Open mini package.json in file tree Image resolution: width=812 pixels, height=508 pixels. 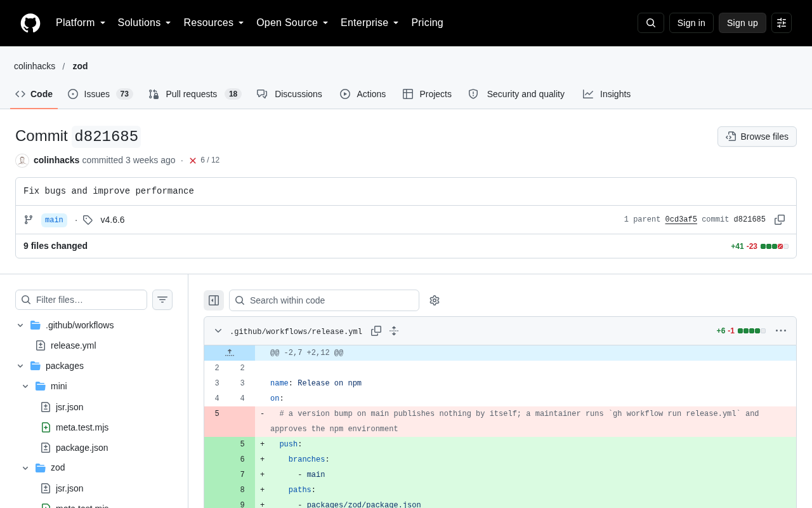[82, 448]
